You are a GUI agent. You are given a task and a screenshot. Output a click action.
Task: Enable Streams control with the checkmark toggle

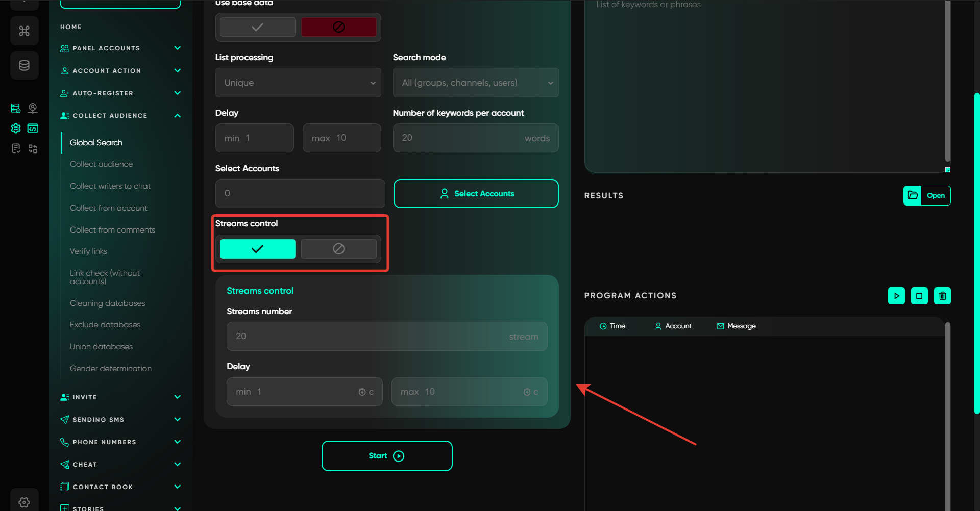tap(257, 249)
